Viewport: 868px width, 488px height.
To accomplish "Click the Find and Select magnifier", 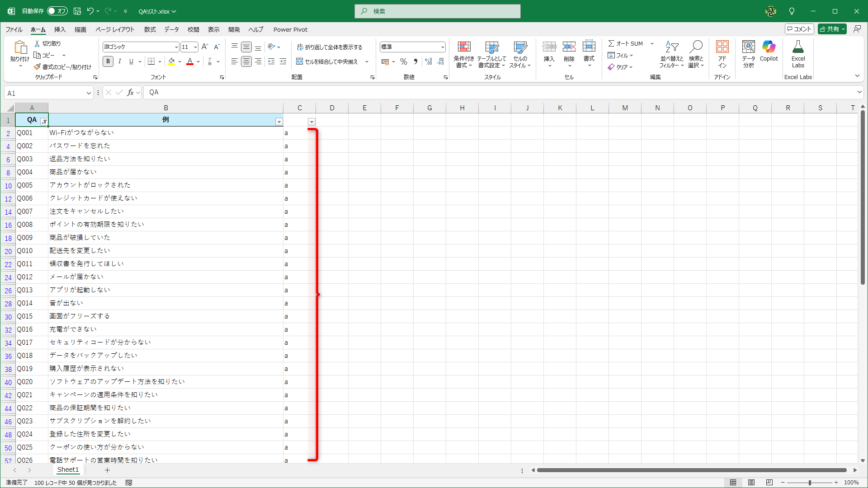I will point(696,47).
